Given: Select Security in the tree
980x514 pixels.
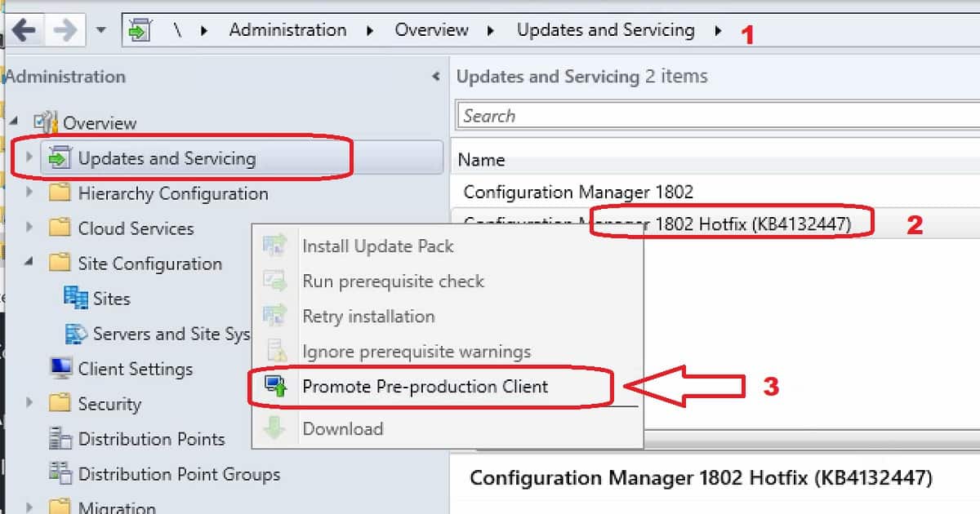Looking at the screenshot, I should point(109,404).
